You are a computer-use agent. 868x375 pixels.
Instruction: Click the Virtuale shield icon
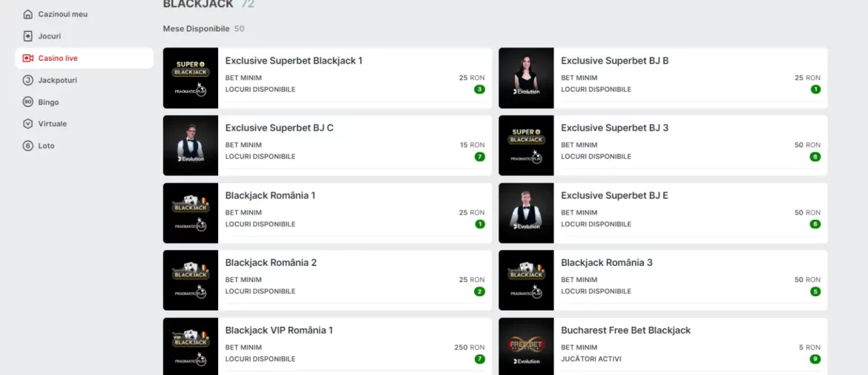[x=27, y=124]
